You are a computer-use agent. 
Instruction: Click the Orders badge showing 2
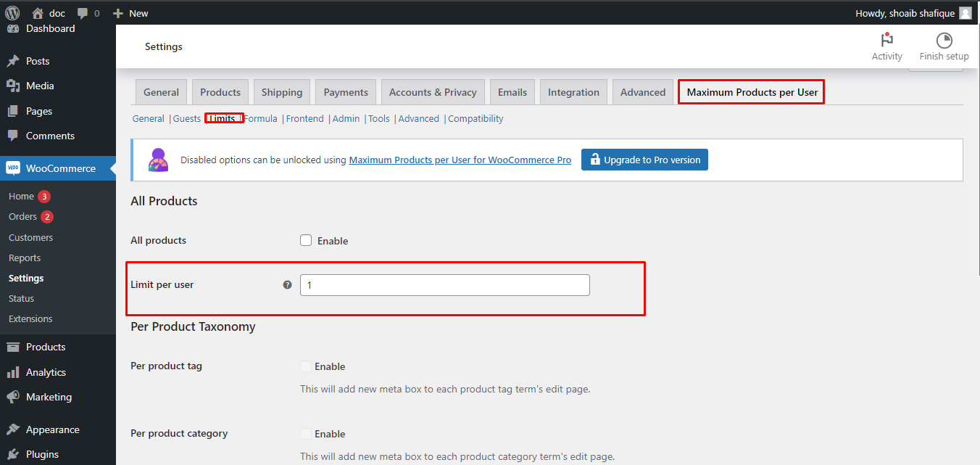pyautogui.click(x=47, y=217)
